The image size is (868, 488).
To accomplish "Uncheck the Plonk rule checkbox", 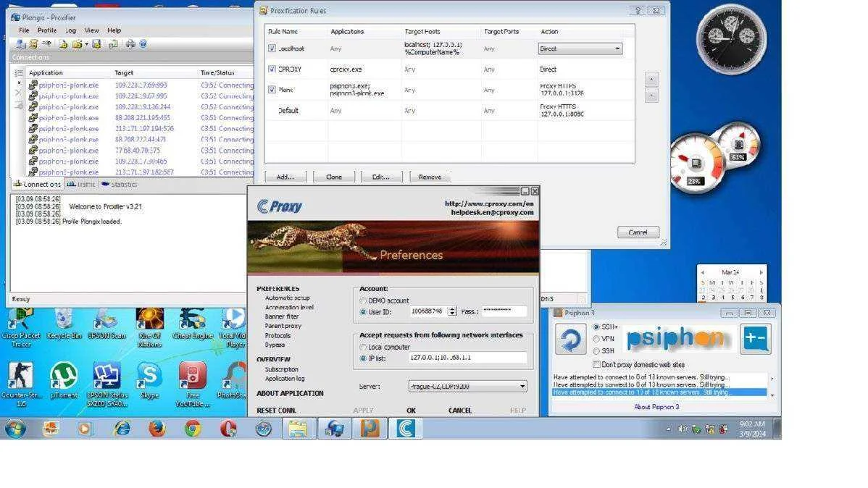I will click(x=272, y=90).
